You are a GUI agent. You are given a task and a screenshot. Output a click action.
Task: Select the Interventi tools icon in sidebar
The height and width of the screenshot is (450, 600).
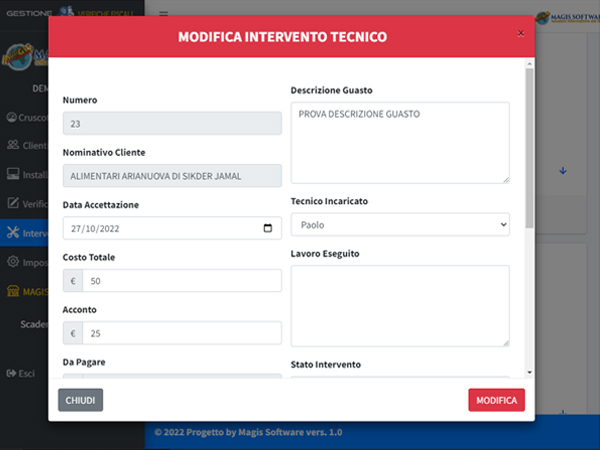point(13,232)
